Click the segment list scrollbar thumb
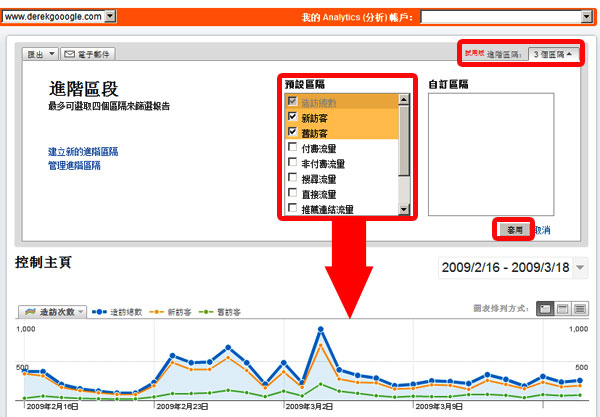Screen dimensions: 600x417 404,141
